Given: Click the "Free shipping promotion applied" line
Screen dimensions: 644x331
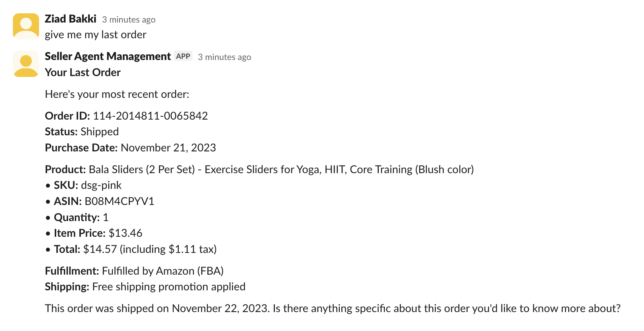Looking at the screenshot, I should 169,287.
